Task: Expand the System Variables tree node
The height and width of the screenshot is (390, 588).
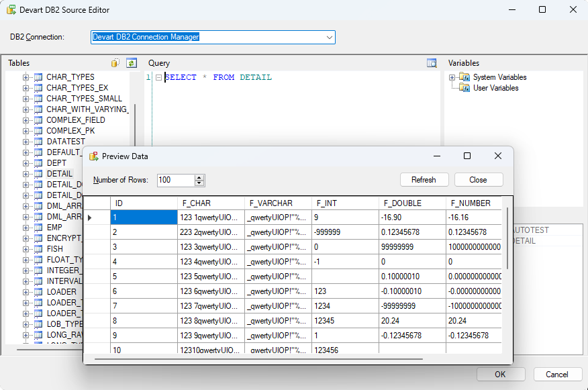Action: click(453, 77)
